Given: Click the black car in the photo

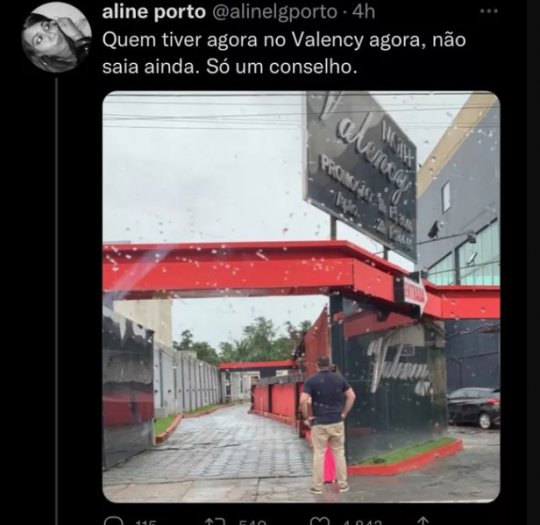Looking at the screenshot, I should [474, 408].
